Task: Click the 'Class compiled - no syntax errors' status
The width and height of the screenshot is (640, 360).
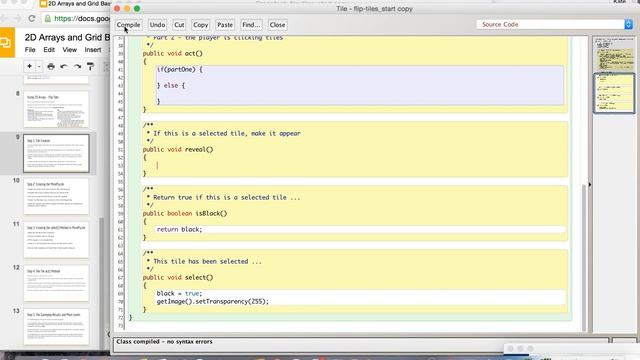Action: click(x=164, y=342)
